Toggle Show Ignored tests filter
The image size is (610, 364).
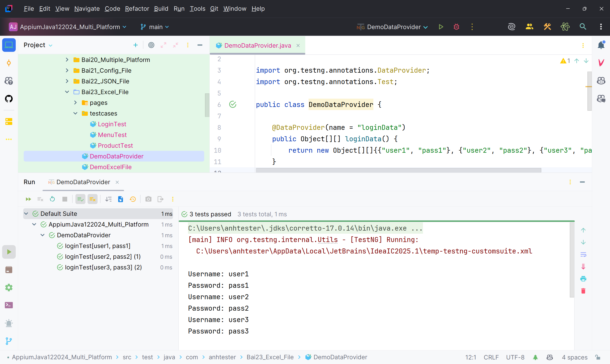[92, 199]
